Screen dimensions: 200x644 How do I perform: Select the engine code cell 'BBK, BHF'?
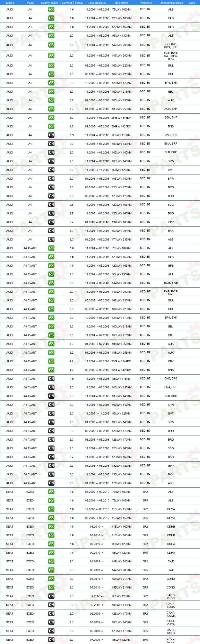click(x=171, y=117)
